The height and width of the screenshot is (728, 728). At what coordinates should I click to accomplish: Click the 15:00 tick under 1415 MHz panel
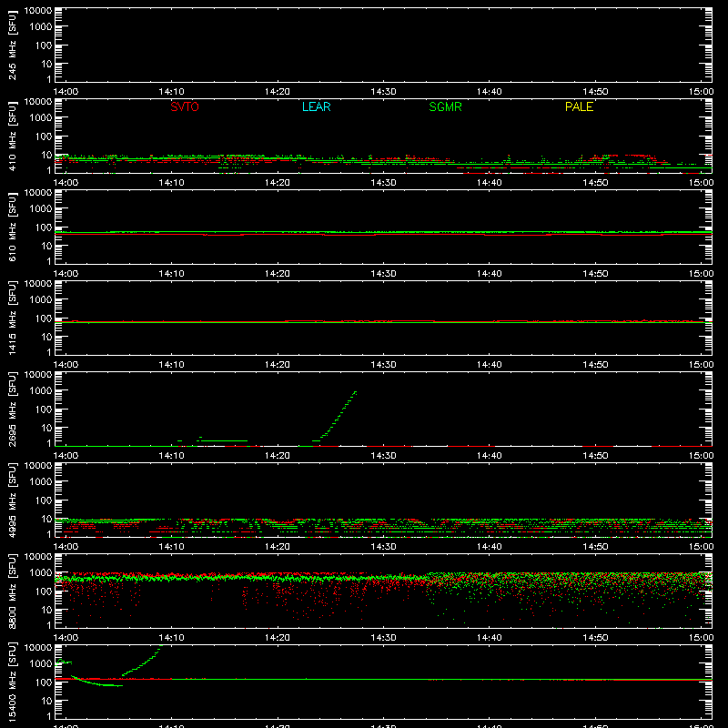click(701, 365)
